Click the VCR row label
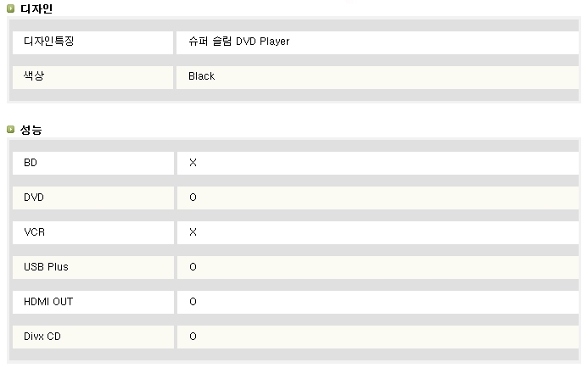 point(34,232)
